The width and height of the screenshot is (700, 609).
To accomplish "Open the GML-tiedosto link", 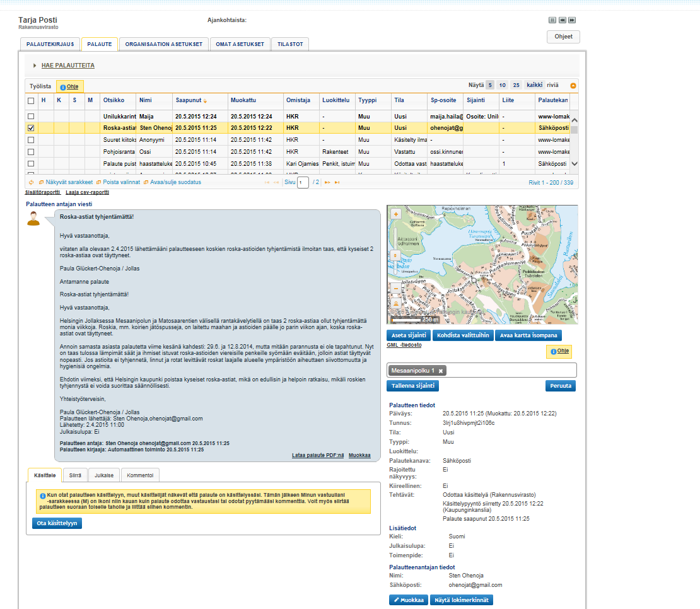I will (x=404, y=345).
